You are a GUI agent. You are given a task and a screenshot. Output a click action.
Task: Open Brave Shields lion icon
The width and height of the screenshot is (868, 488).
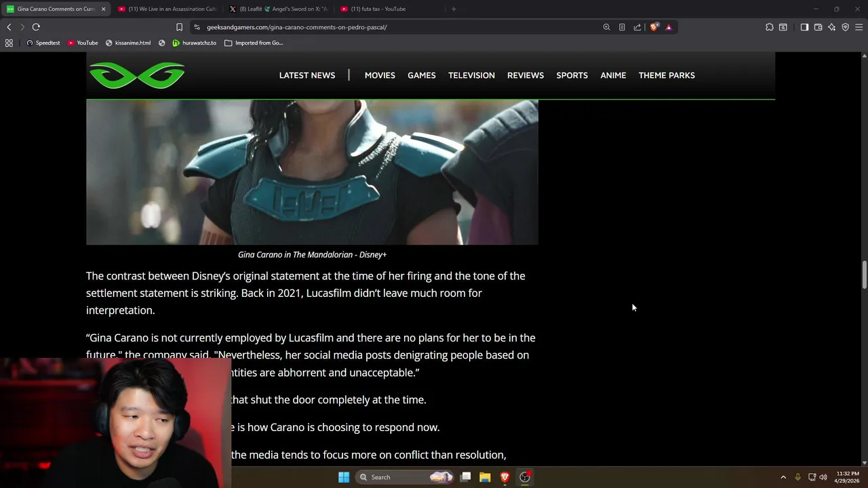coord(654,27)
